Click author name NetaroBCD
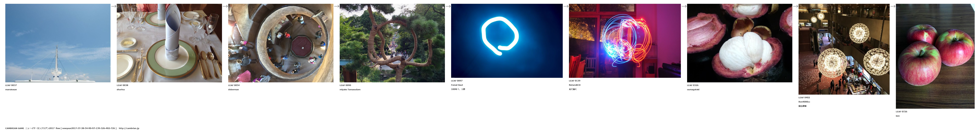The image size is (980, 132). point(574,85)
